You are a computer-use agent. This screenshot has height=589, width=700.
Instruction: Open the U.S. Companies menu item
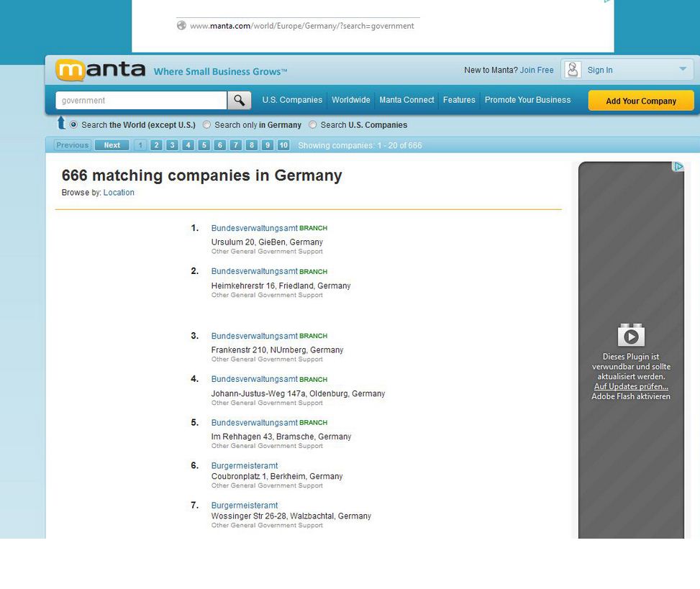click(x=292, y=100)
